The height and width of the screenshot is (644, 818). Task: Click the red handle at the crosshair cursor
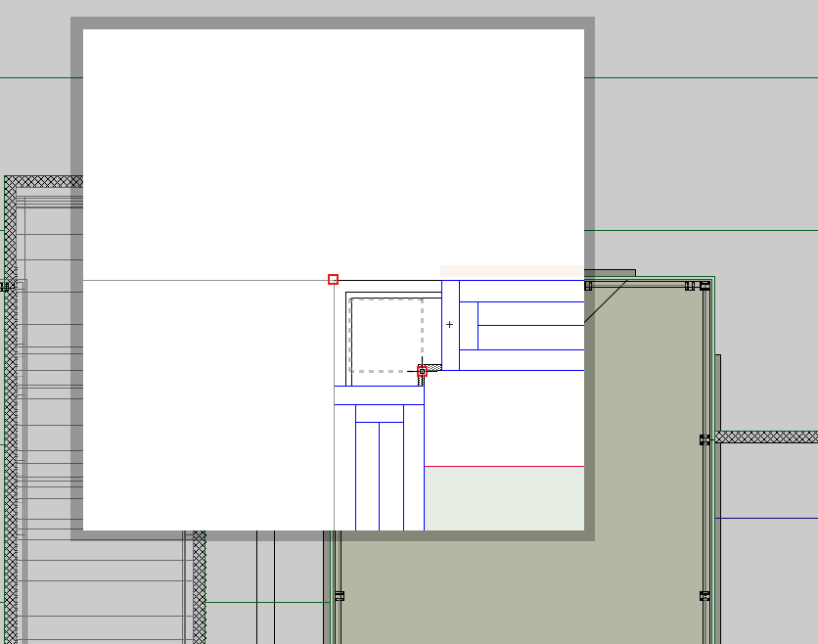point(422,371)
